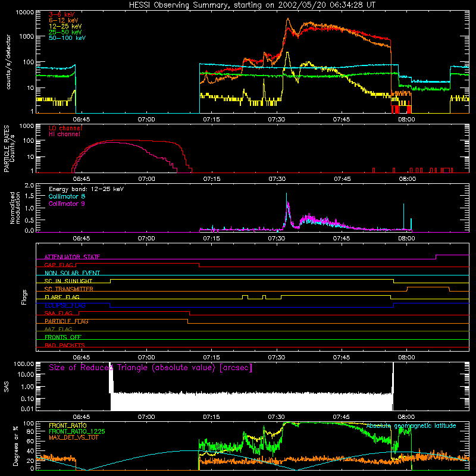Select the GAP_FLAG label
The width and height of the screenshot is (476, 476).
tap(59, 265)
